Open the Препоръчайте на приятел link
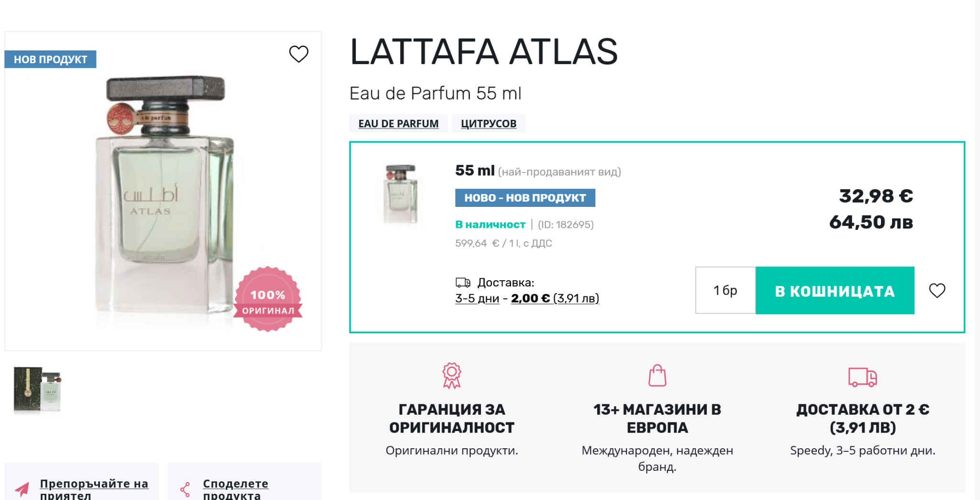This screenshot has width=980, height=500. [94, 489]
